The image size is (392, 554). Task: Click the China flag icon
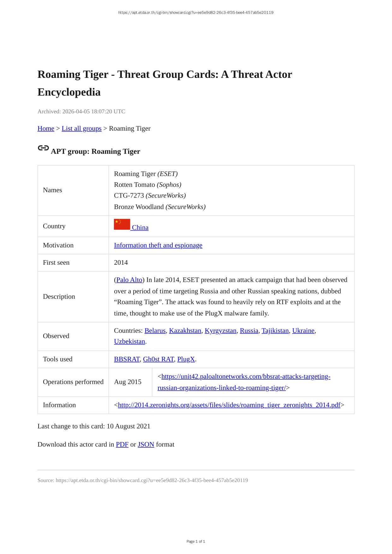click(122, 224)
